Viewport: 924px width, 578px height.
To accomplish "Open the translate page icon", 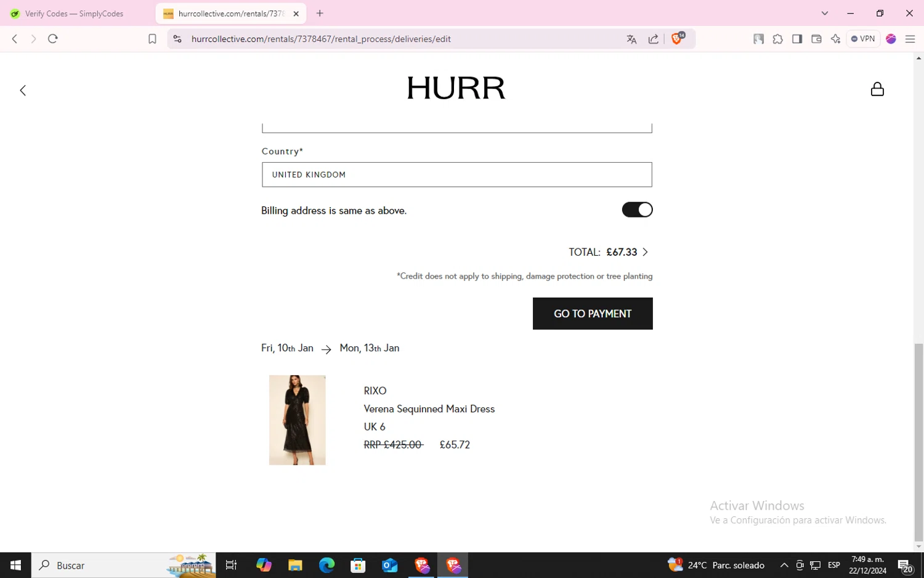I will pyautogui.click(x=631, y=39).
